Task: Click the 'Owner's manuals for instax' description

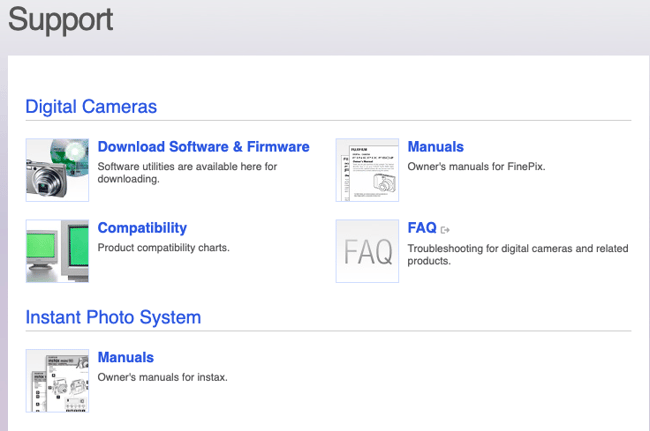Action: (x=162, y=377)
